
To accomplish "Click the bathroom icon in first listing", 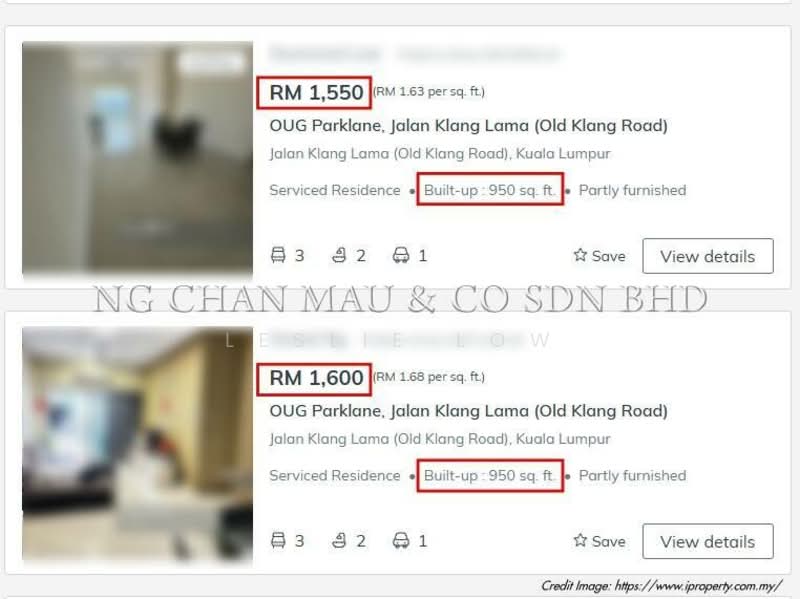I will pos(339,255).
